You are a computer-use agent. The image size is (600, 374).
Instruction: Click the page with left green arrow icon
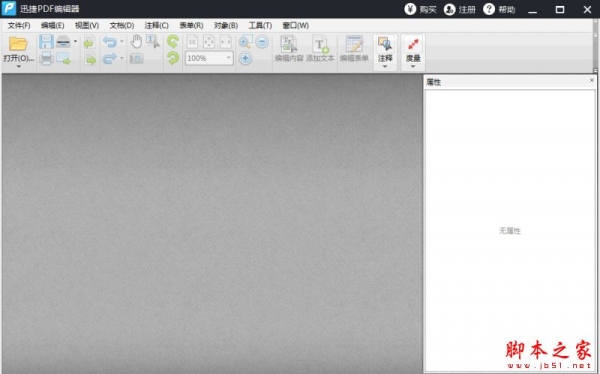tap(90, 42)
